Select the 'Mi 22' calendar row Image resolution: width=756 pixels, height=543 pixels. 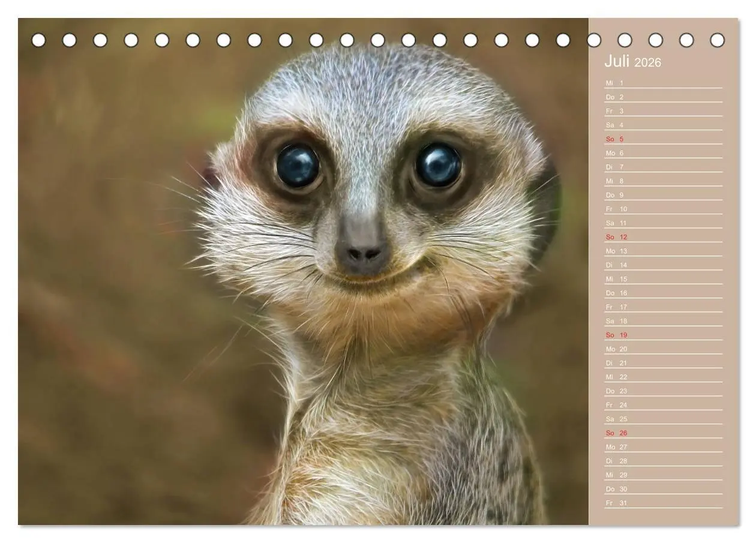coord(663,377)
